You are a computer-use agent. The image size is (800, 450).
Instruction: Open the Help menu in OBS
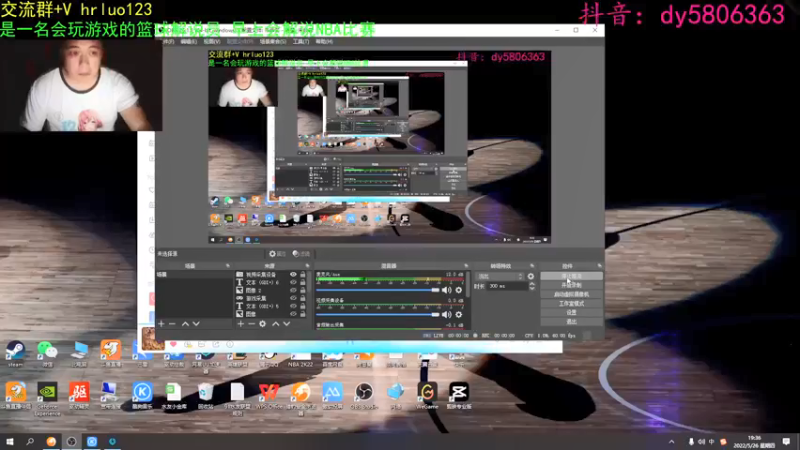[x=324, y=42]
